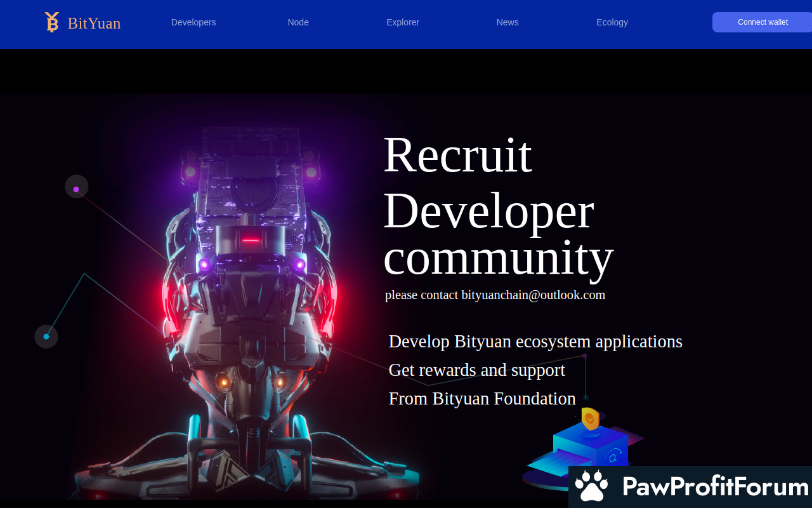Open the Ecology section
Viewport: 812px width, 508px height.
tap(612, 22)
